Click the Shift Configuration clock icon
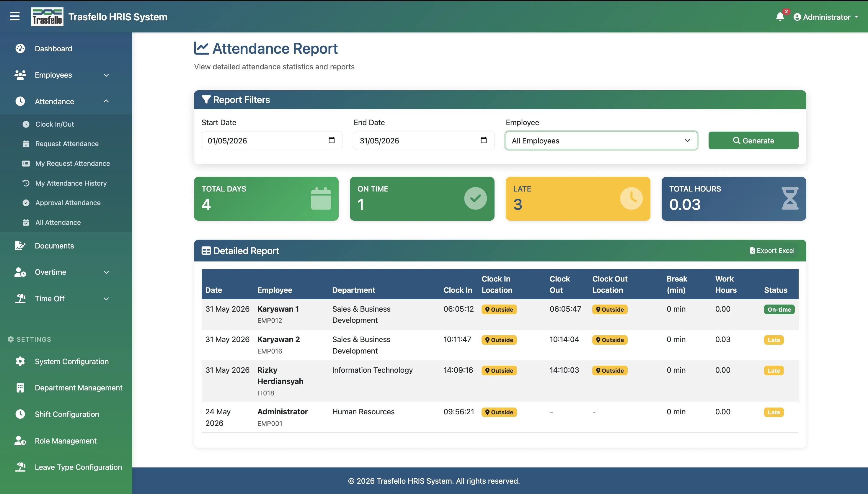This screenshot has width=868, height=494. coord(20,414)
